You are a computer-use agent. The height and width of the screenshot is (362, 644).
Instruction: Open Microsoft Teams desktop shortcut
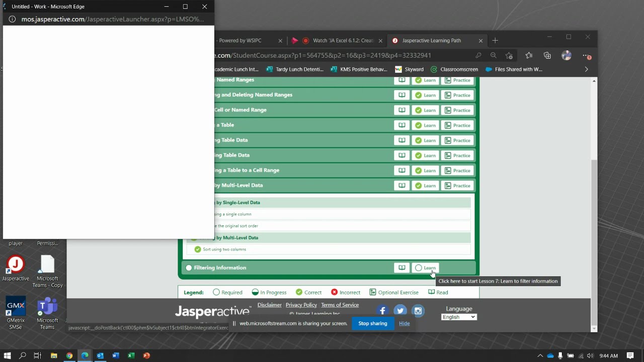[x=47, y=313]
